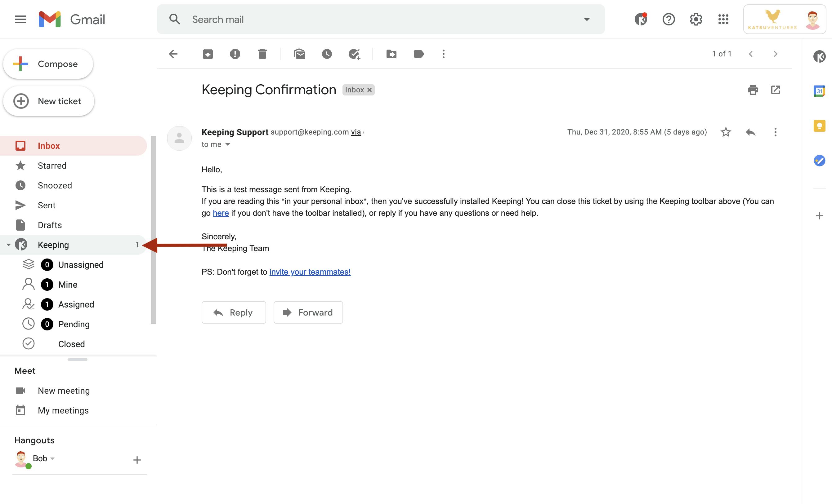
Task: Open Google apps grid
Action: [723, 19]
